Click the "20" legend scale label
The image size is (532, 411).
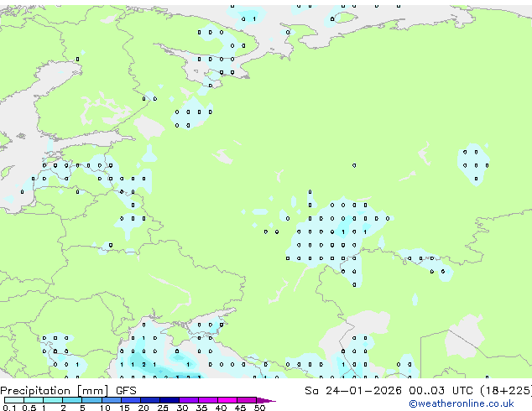[x=143, y=408]
